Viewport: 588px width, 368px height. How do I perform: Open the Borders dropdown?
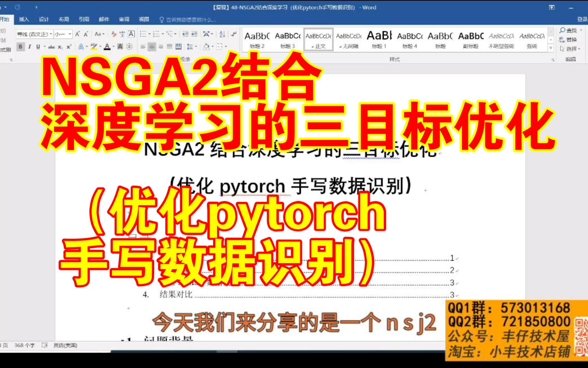pos(221,47)
